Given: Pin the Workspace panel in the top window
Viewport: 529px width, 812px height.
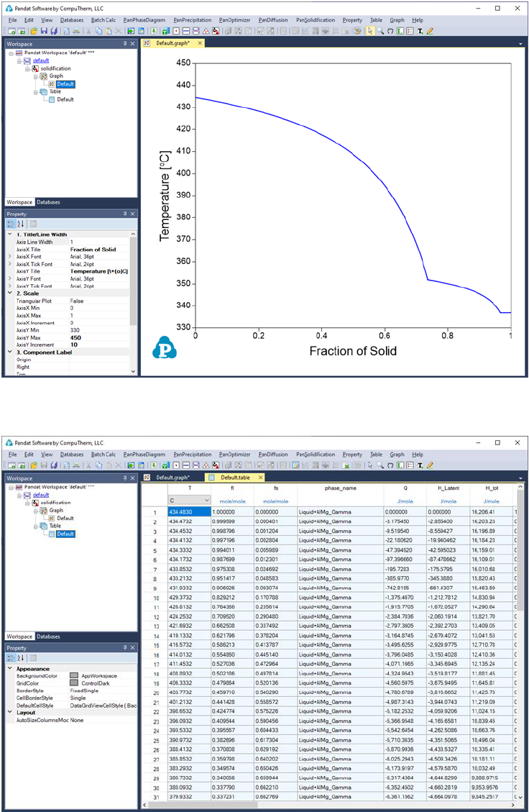Looking at the screenshot, I should pyautogui.click(x=125, y=44).
